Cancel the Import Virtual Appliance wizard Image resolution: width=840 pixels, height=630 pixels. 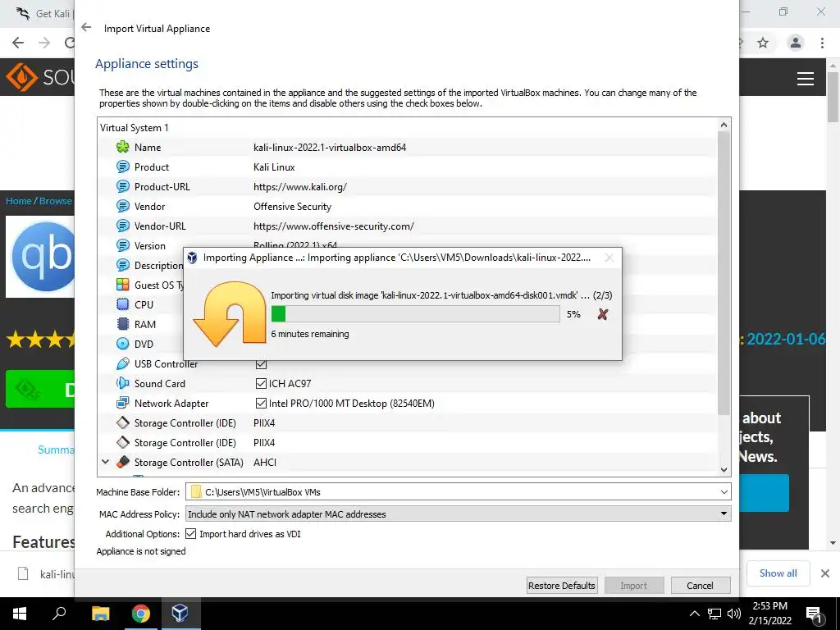[700, 586]
